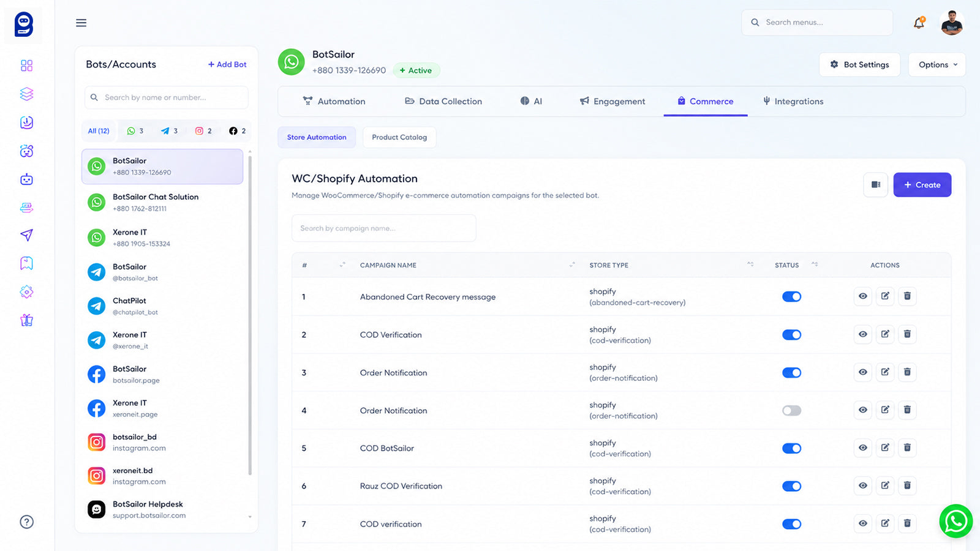Open the stacked layers icon in sidebar

coord(26,94)
